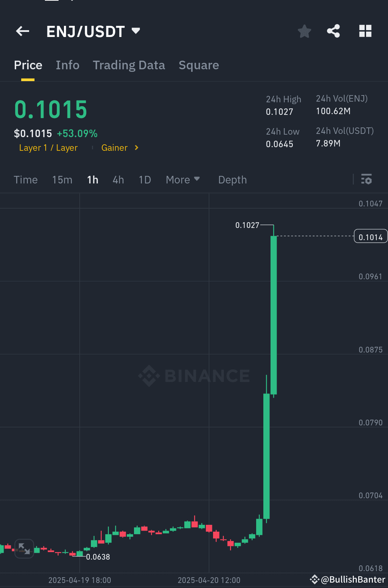
Task: Open the ENJ/USDT pair selector dropdown
Action: [x=136, y=31]
